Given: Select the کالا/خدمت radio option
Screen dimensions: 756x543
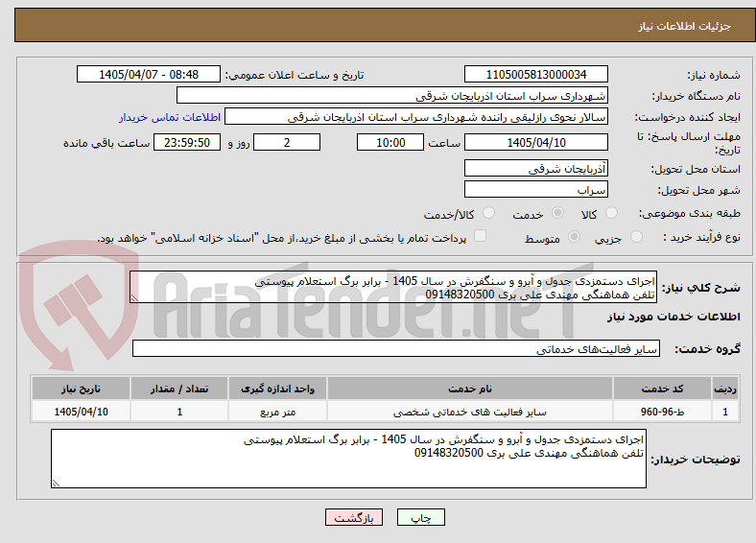Looking at the screenshot, I should pyautogui.click(x=489, y=213).
